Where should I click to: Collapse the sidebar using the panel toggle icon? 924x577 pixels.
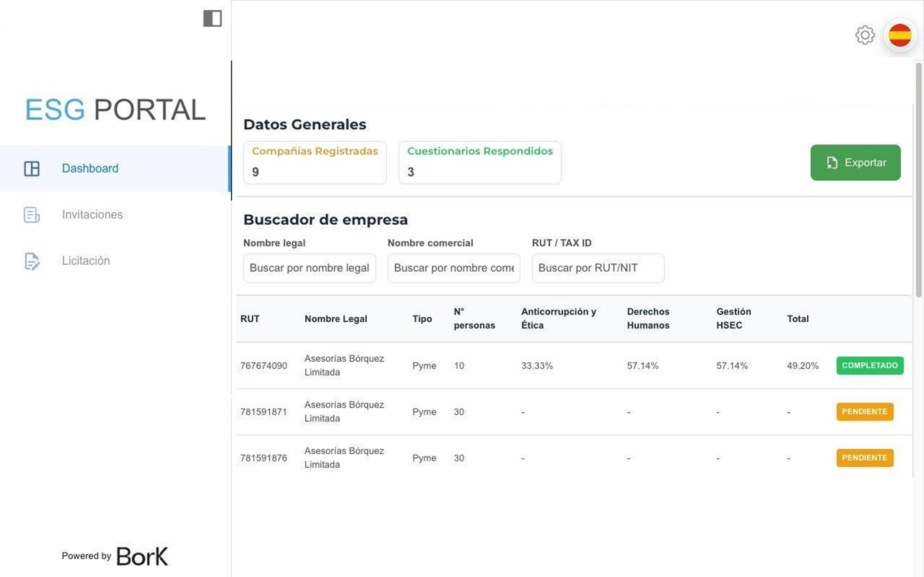tap(212, 18)
